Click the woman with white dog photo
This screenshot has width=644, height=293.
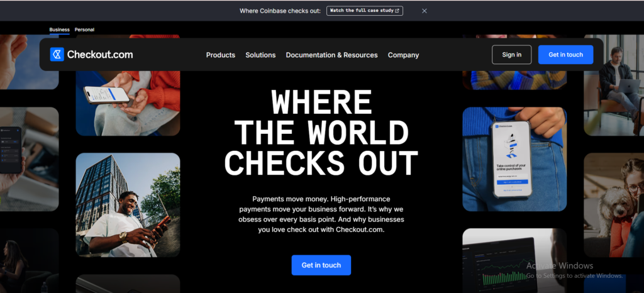tap(614, 205)
